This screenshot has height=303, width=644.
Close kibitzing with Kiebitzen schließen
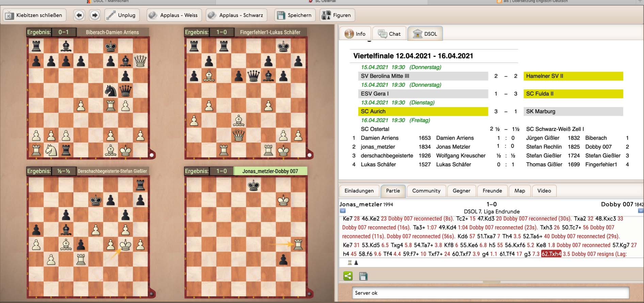click(34, 15)
